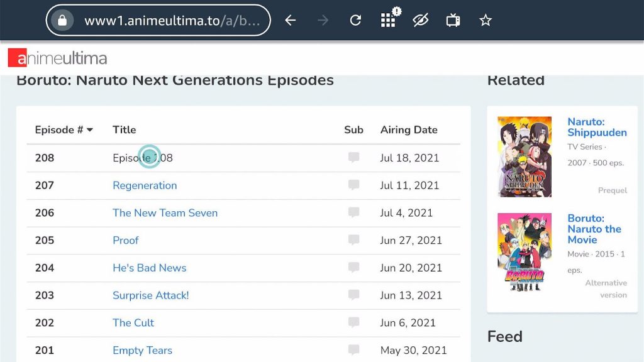Click the Airing Date column header
644x362 pixels.
(x=409, y=129)
